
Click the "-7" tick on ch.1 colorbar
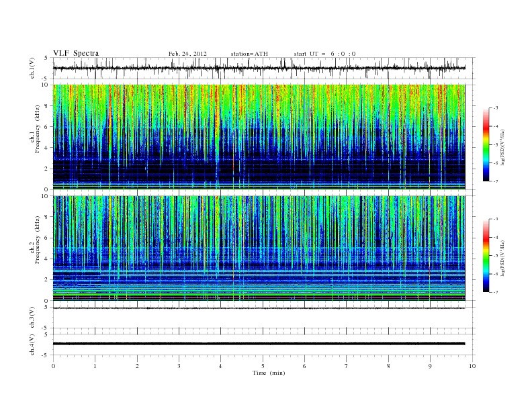click(496, 181)
